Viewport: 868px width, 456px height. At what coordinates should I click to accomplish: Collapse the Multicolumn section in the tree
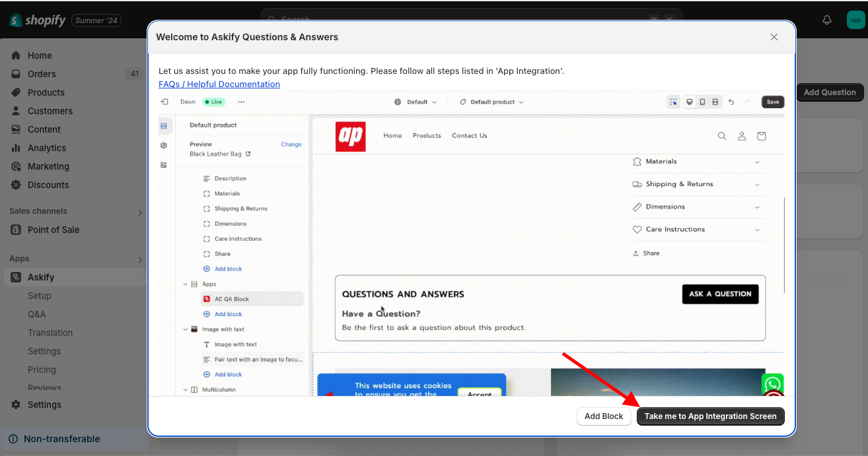[x=186, y=389]
